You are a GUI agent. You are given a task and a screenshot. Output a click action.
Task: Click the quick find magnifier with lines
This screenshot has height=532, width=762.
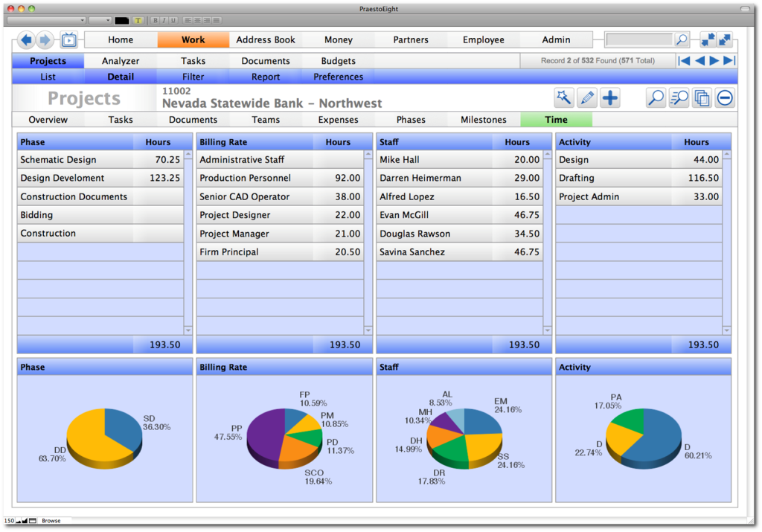pyautogui.click(x=679, y=97)
